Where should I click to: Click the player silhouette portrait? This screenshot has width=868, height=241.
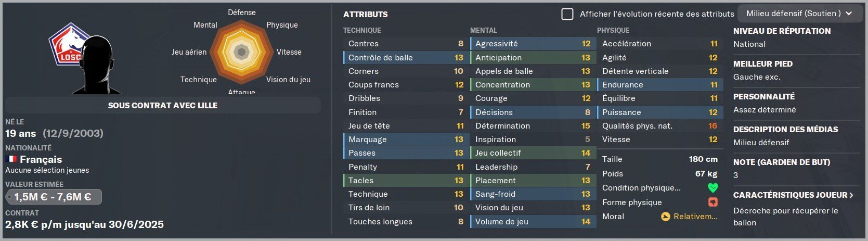(98, 65)
